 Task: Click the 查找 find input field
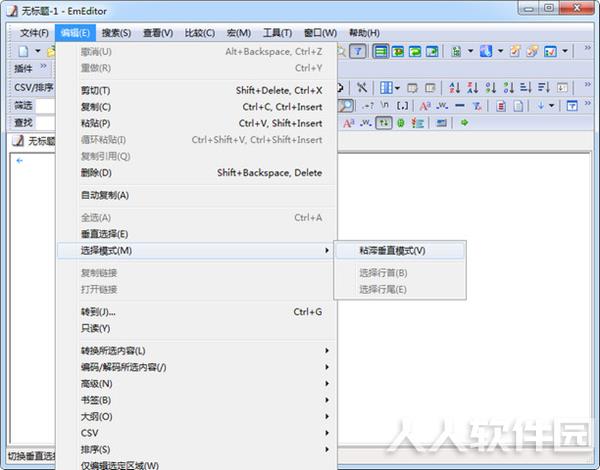coord(46,123)
